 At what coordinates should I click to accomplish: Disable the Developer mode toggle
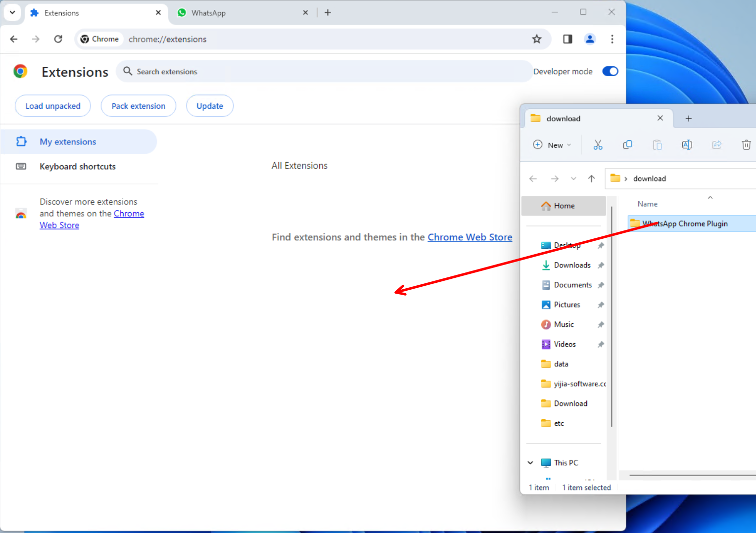coord(610,71)
